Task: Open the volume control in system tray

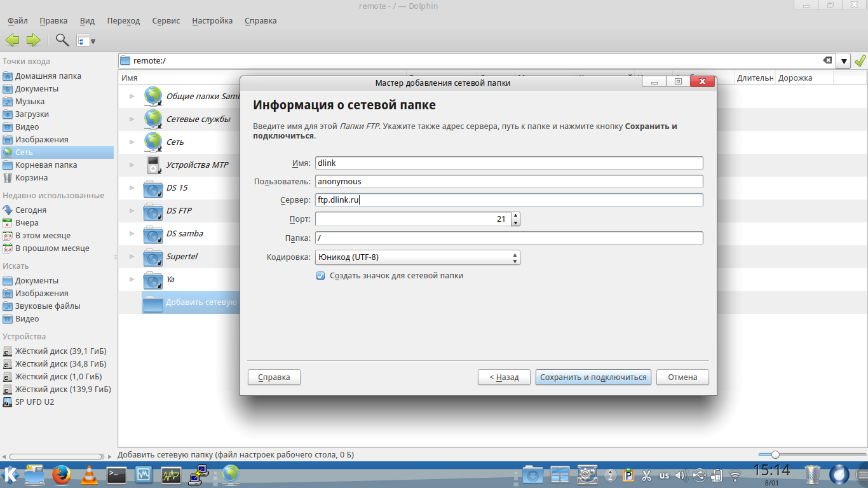Action: [x=681, y=475]
